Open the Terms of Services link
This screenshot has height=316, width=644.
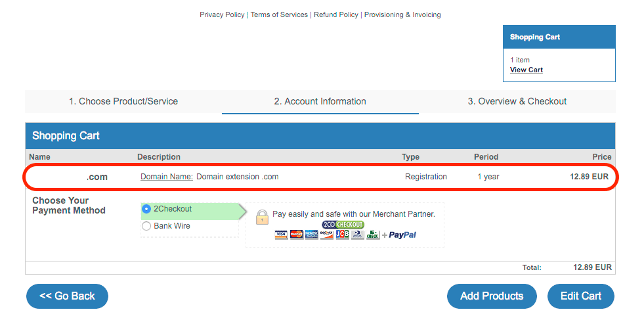(x=279, y=14)
